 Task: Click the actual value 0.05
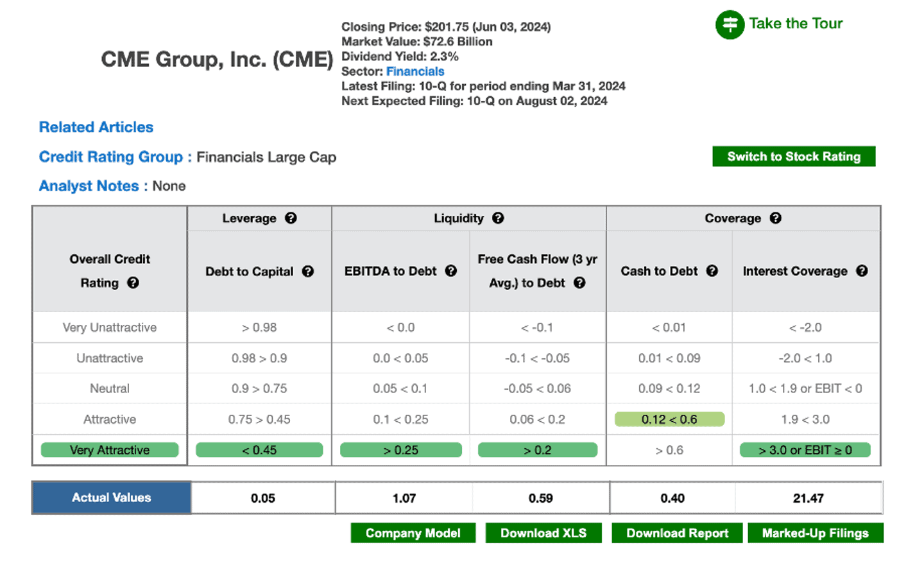click(263, 498)
